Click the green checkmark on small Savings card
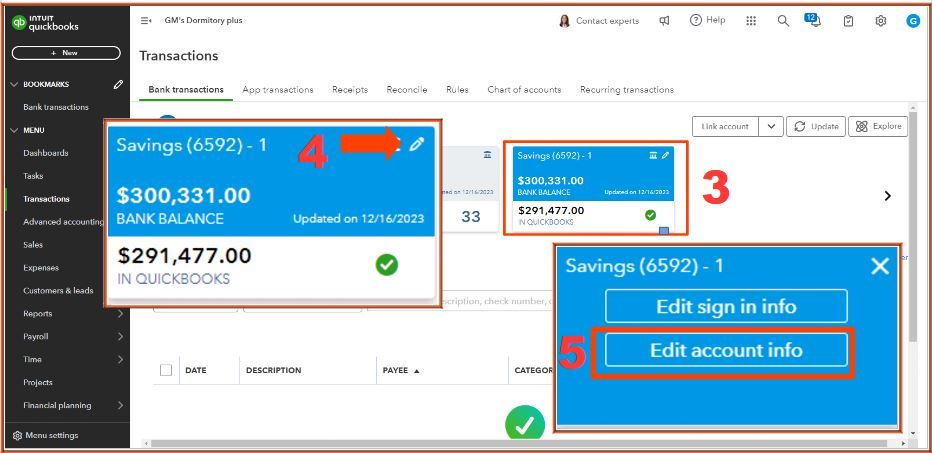Viewport: 932px width, 453px height. click(650, 215)
